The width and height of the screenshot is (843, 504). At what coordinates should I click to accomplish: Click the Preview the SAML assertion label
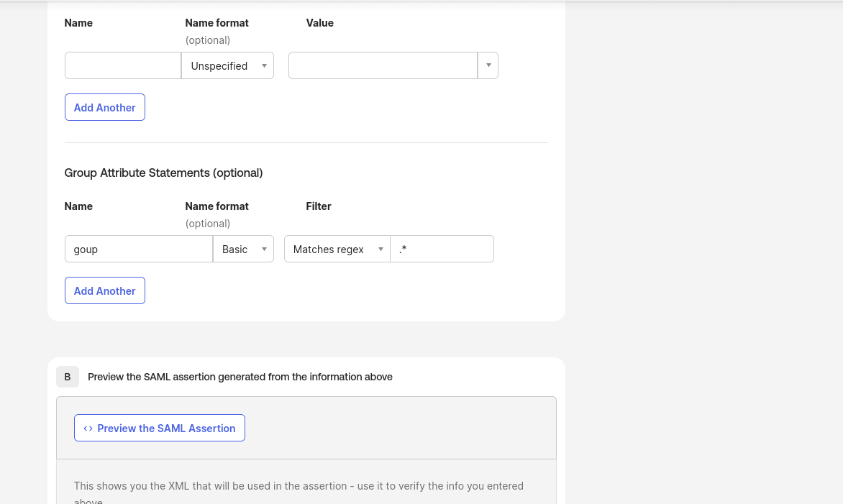tap(240, 377)
